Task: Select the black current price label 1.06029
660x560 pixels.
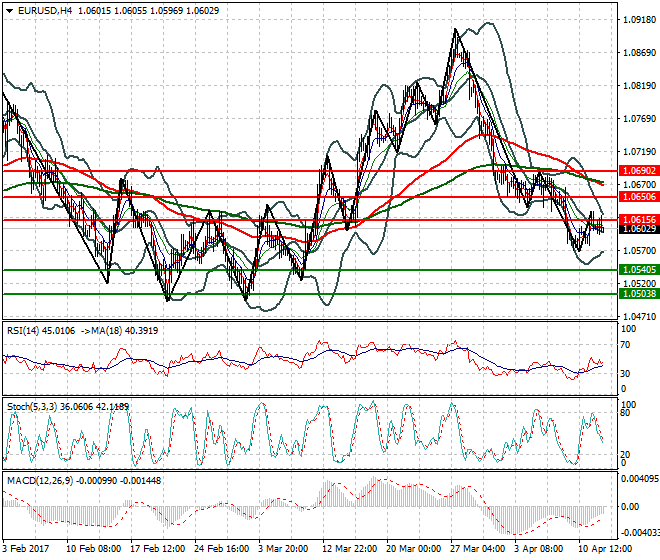Action: click(x=639, y=229)
